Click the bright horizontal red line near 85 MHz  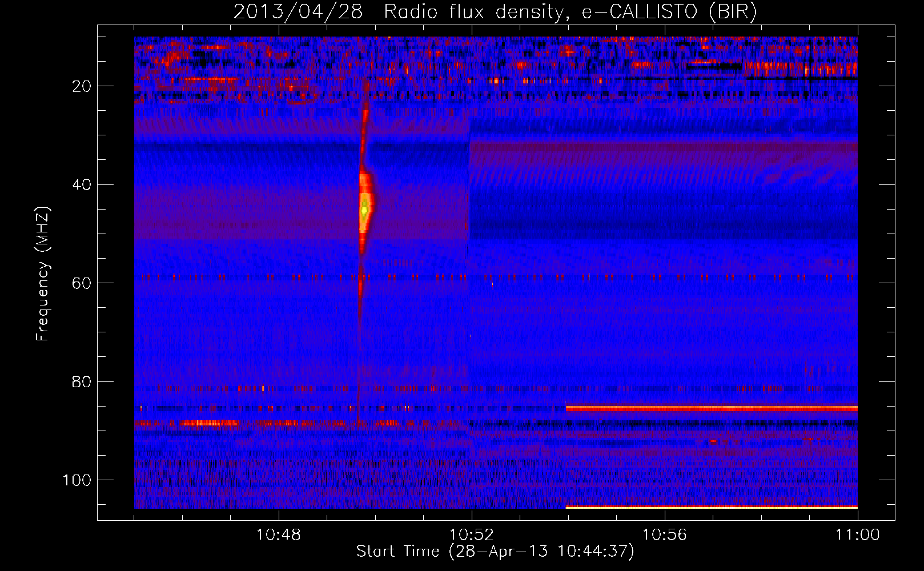pos(712,408)
